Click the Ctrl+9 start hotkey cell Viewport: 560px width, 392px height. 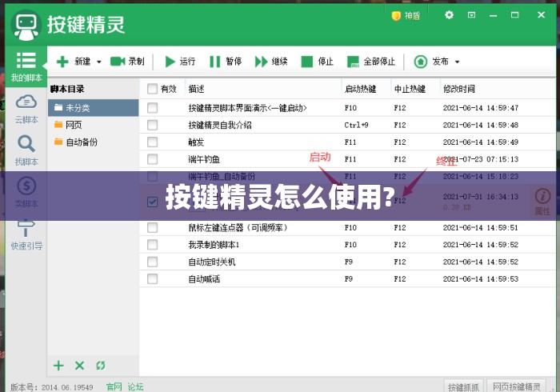(x=356, y=125)
